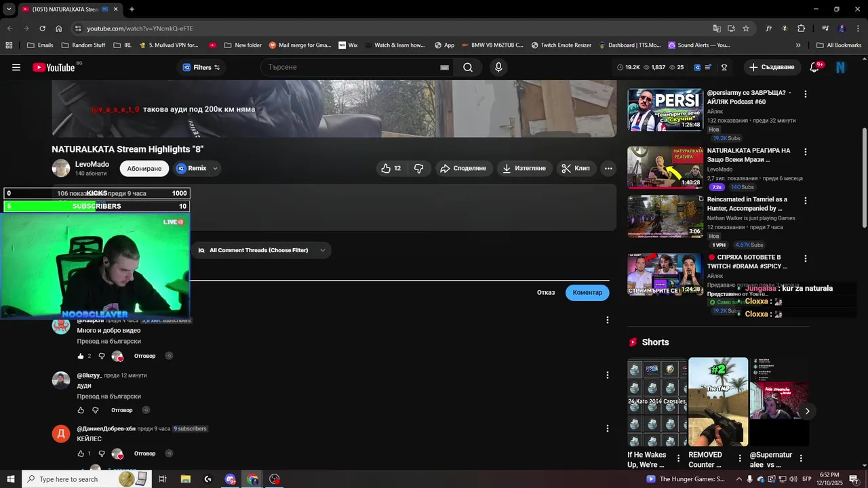The height and width of the screenshot is (488, 868).
Task: Open the YouTube hamburger guide menu
Action: (x=16, y=67)
